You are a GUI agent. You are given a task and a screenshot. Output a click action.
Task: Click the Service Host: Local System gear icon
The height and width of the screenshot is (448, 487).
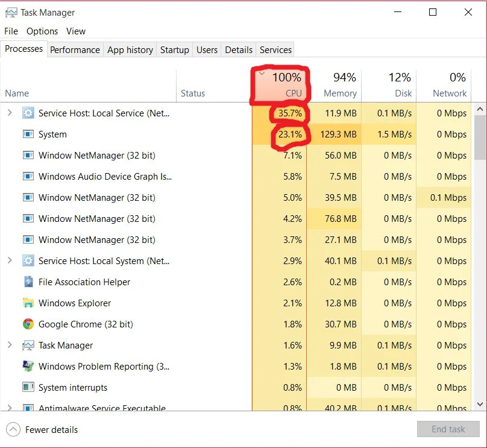point(28,261)
